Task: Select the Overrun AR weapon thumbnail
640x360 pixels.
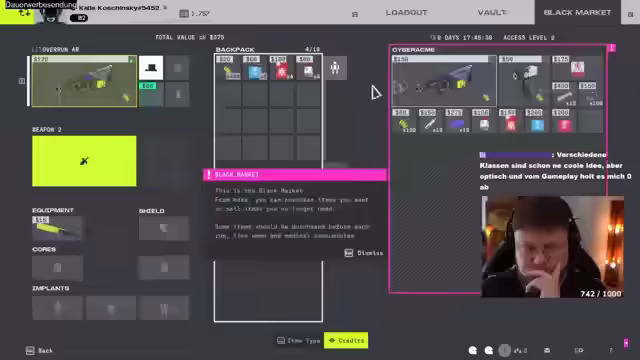Action: pyautogui.click(x=84, y=81)
